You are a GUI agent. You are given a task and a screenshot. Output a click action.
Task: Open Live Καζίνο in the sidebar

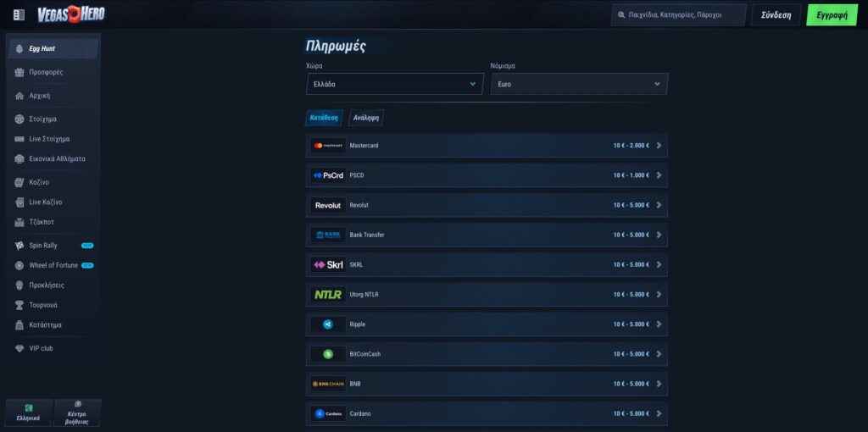(46, 202)
